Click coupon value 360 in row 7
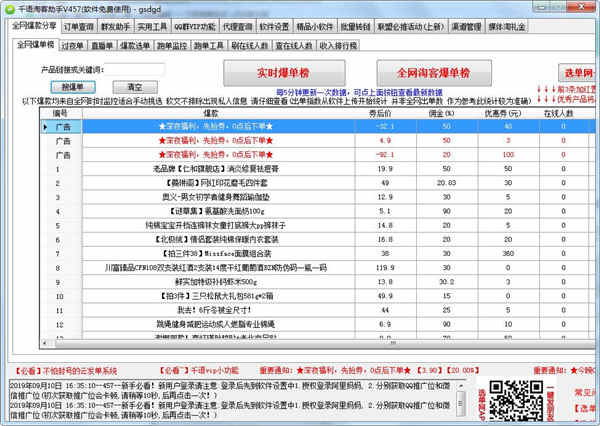 pyautogui.click(x=508, y=253)
